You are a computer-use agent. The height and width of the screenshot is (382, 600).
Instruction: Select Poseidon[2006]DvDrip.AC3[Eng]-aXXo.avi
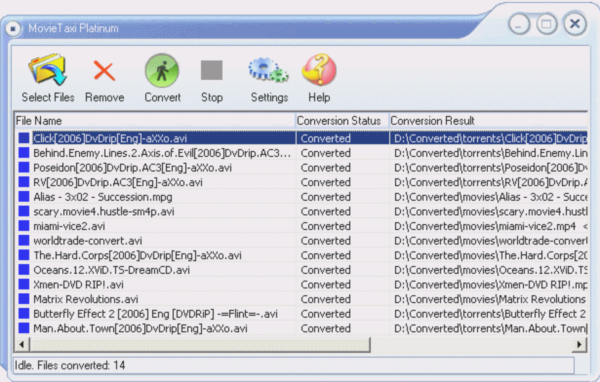(132, 168)
